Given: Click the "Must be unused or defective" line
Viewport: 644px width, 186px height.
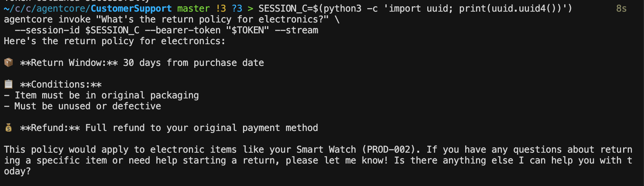Looking at the screenshot, I should point(87,106).
